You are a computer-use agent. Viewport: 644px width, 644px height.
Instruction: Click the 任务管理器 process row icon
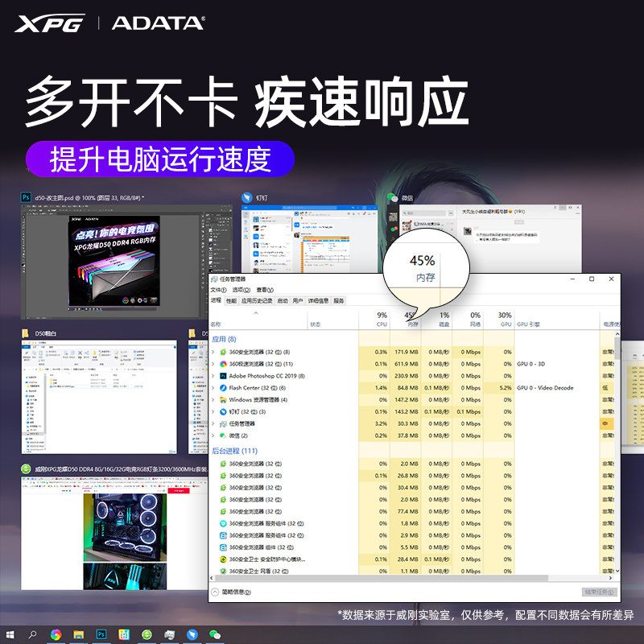tap(223, 423)
